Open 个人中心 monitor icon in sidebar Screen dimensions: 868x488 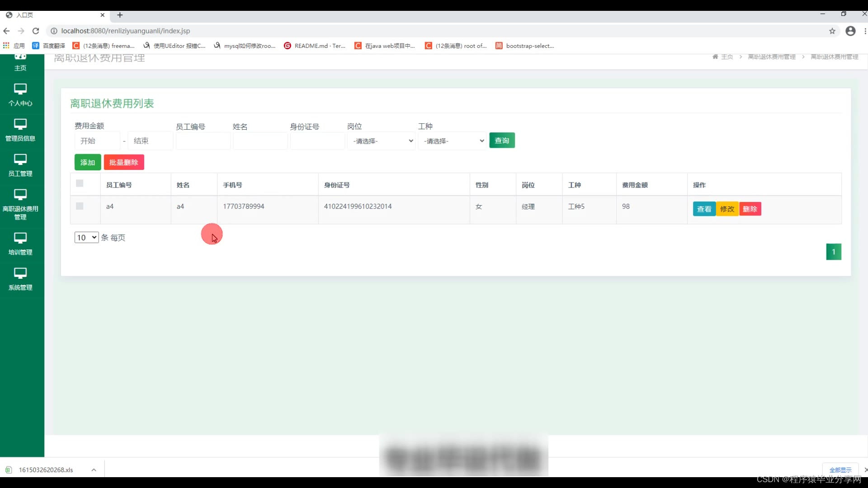[20, 89]
